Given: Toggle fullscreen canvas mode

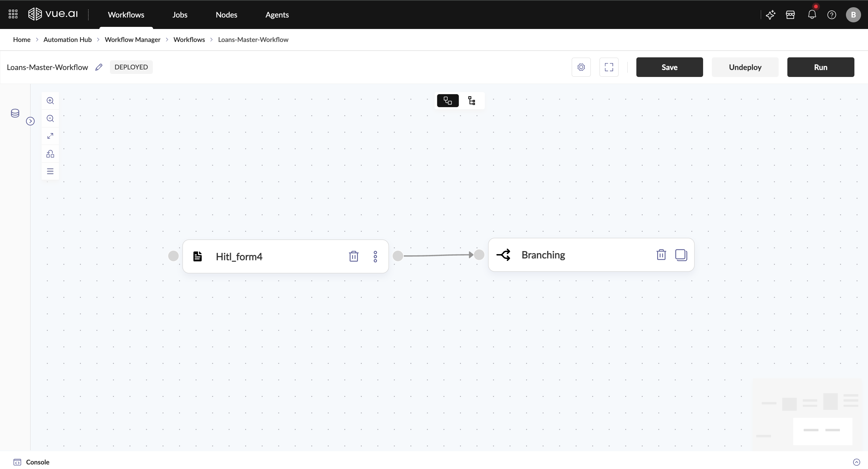Looking at the screenshot, I should pyautogui.click(x=609, y=67).
